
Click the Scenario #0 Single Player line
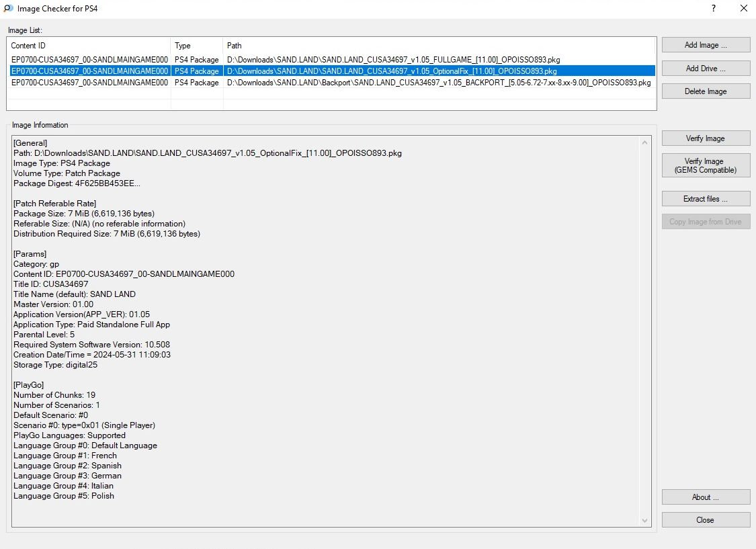click(x=85, y=425)
